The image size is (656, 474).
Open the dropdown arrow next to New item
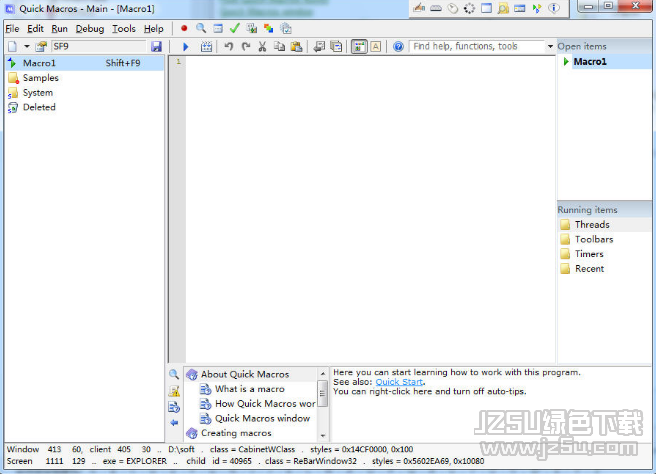26,46
